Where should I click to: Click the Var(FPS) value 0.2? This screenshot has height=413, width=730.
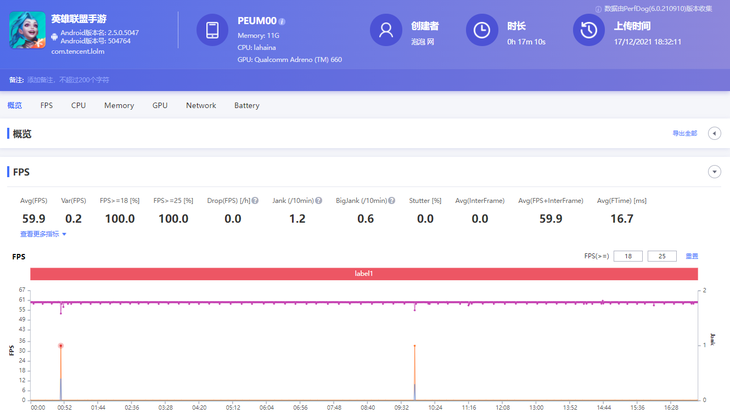click(x=74, y=219)
